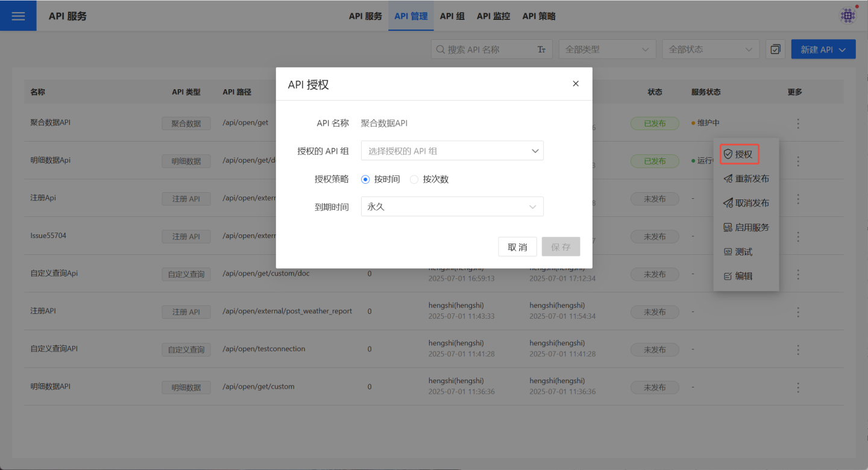Click the Tт icon in search box
This screenshot has height=470, width=868.
541,50
